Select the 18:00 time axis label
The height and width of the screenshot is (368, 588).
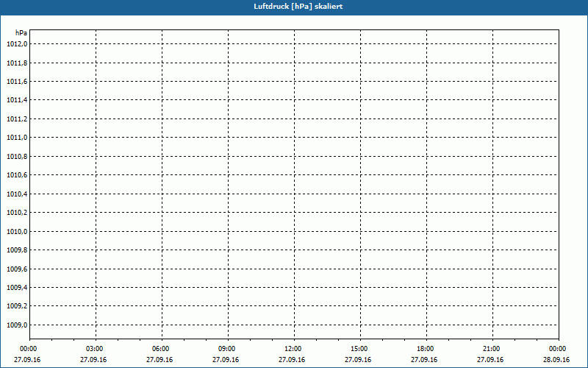pyautogui.click(x=426, y=349)
